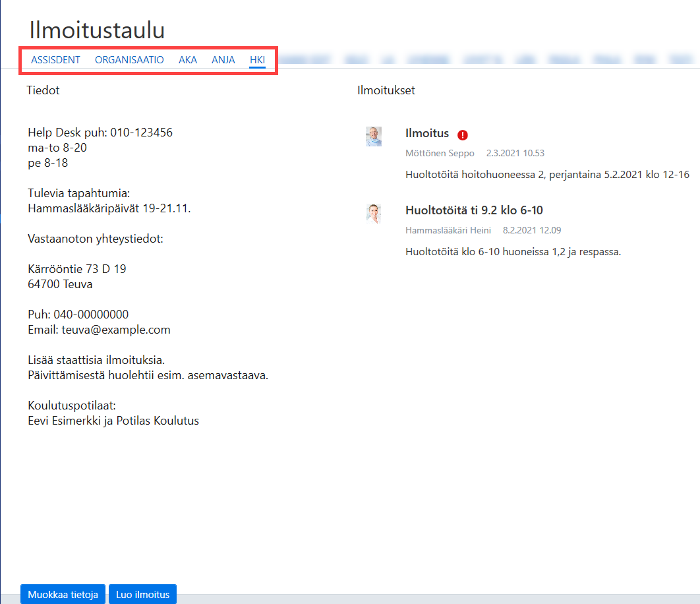Click the red alert icon next to Ilmoitus
This screenshot has width=700, height=604.
click(x=463, y=135)
